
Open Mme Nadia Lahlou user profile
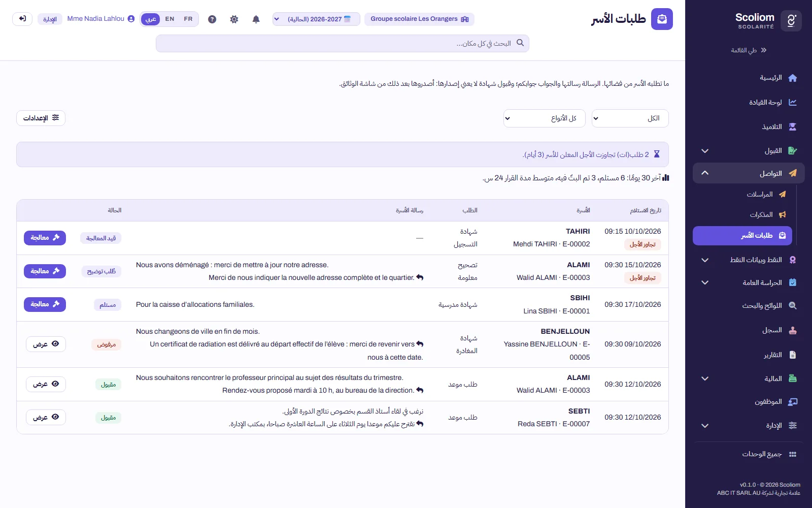pos(101,19)
